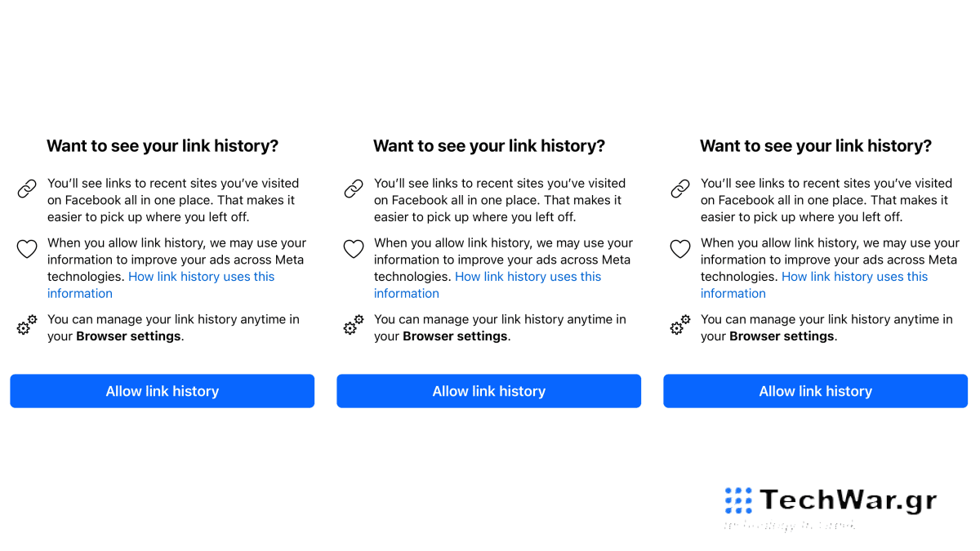
Task: Click the gears icon in middle panel
Action: tap(354, 326)
